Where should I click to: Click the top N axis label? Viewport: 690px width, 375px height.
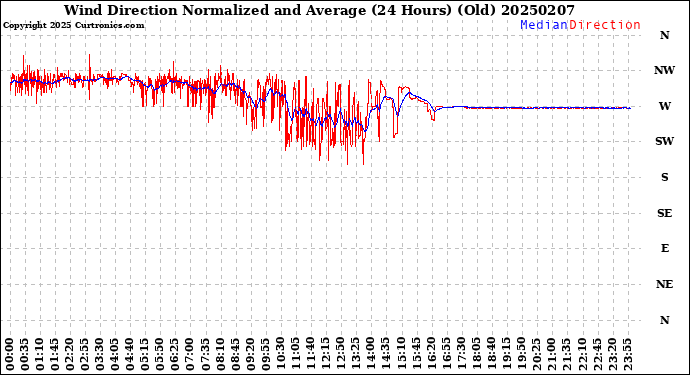[664, 35]
